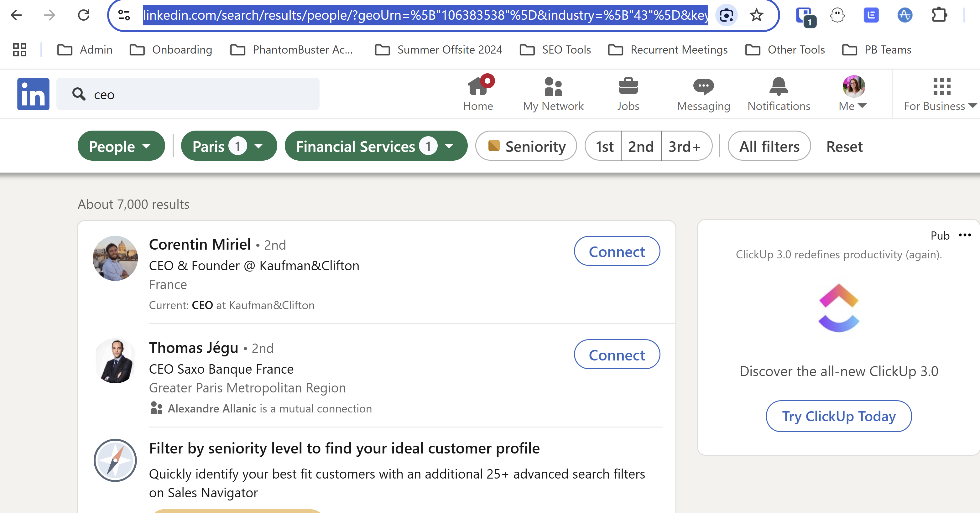Click the browser address bar URL
This screenshot has width=980, height=513.
pyautogui.click(x=425, y=15)
